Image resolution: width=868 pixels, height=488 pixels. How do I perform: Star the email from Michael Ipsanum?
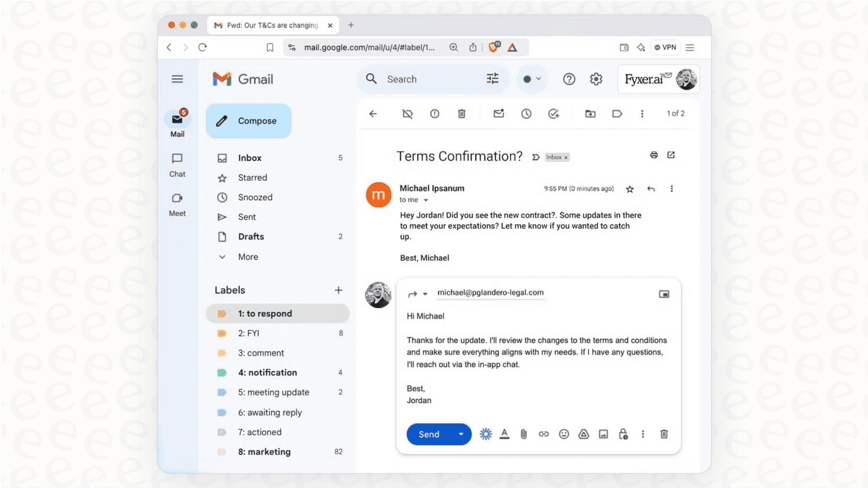630,189
